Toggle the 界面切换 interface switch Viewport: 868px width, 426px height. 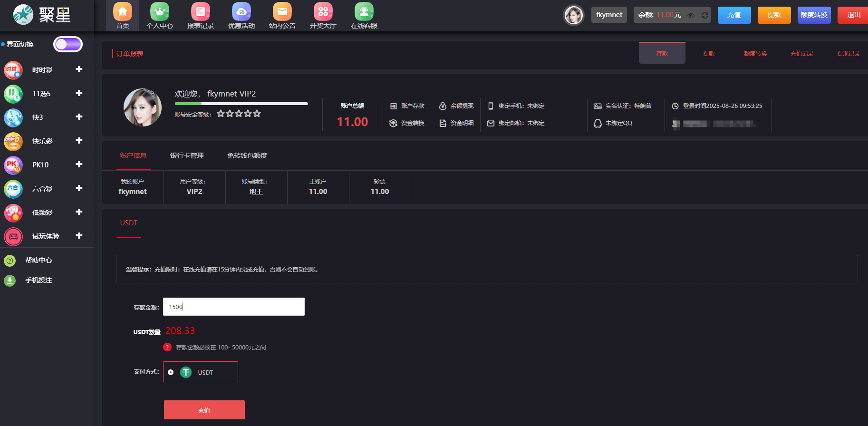[x=68, y=44]
